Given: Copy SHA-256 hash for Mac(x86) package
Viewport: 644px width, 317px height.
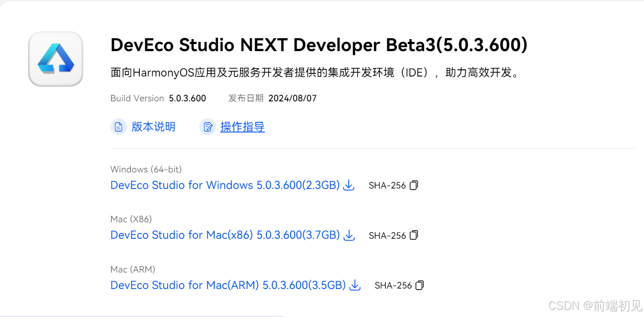Looking at the screenshot, I should point(414,235).
